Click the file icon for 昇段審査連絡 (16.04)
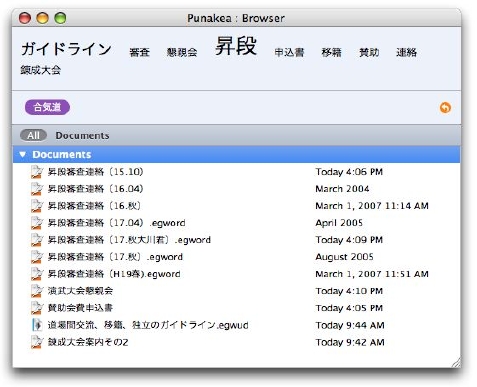This screenshot has height=387, width=477. 37,189
